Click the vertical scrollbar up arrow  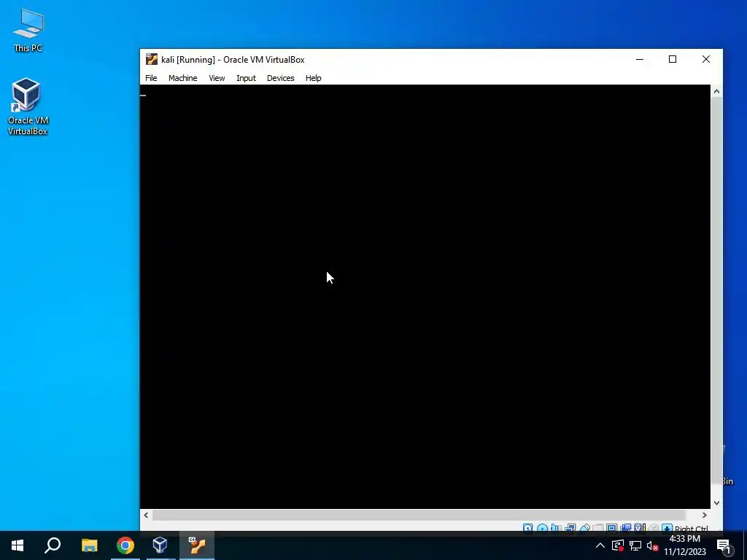[716, 91]
